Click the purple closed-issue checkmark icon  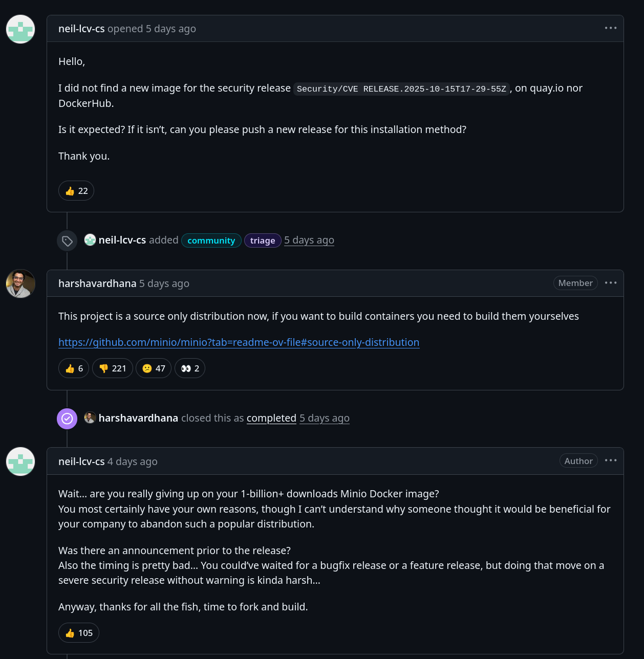(67, 419)
